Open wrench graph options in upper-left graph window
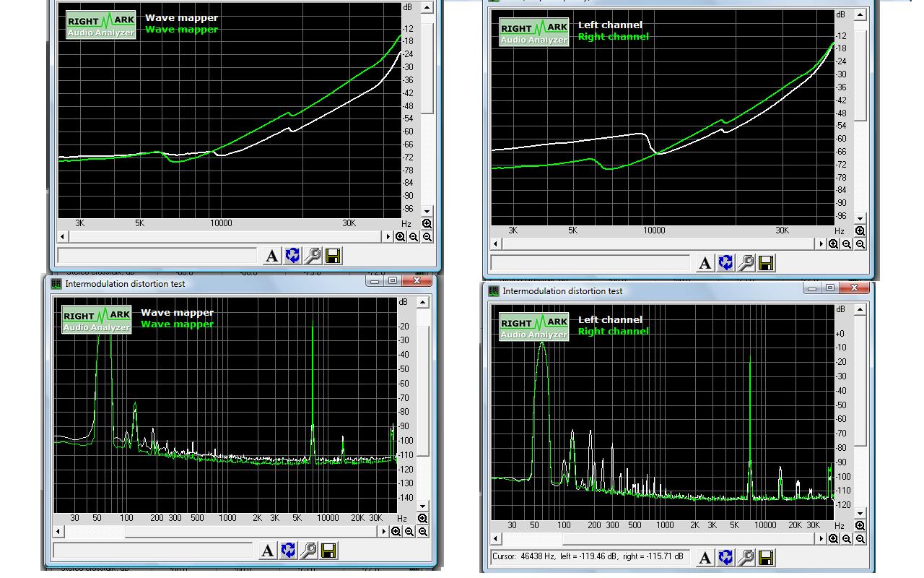This screenshot has width=924, height=578. pyautogui.click(x=313, y=256)
